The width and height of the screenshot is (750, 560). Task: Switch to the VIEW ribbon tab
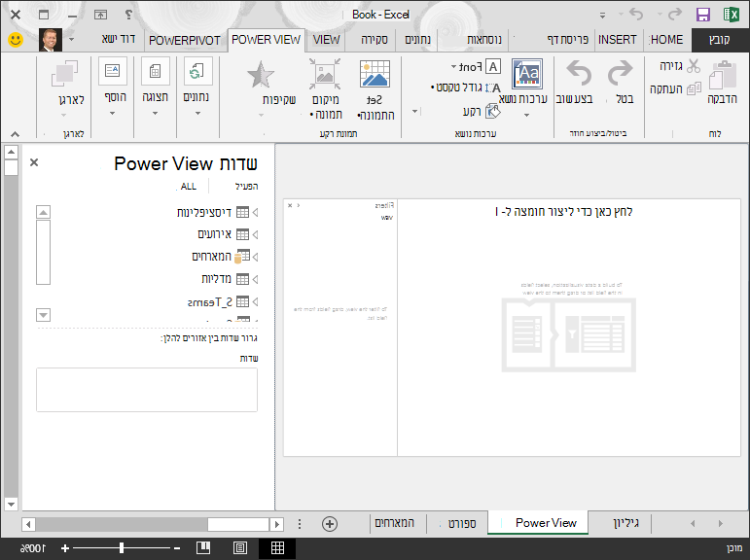(x=326, y=40)
